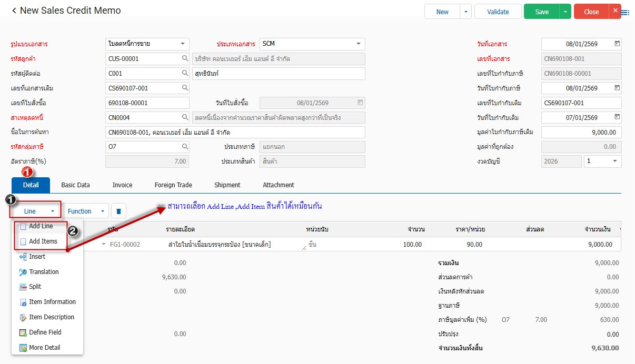The image size is (635, 364).
Task: Click search icon beside tax group O7
Action: click(x=184, y=147)
